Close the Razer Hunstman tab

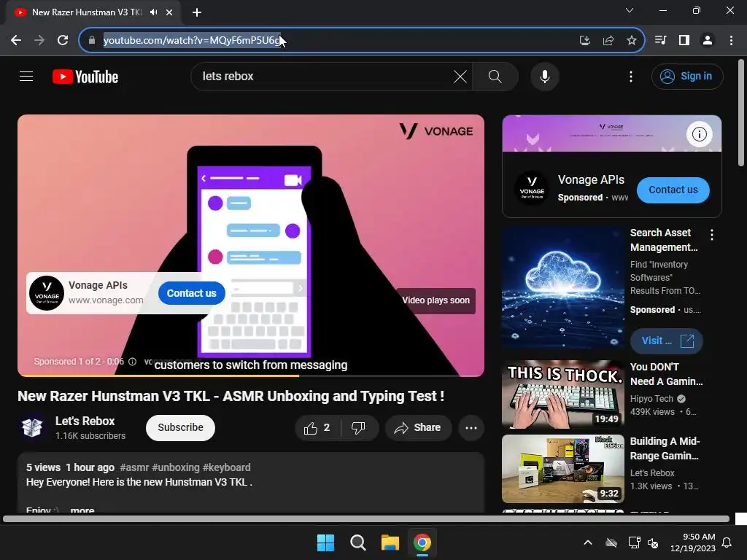(x=169, y=12)
